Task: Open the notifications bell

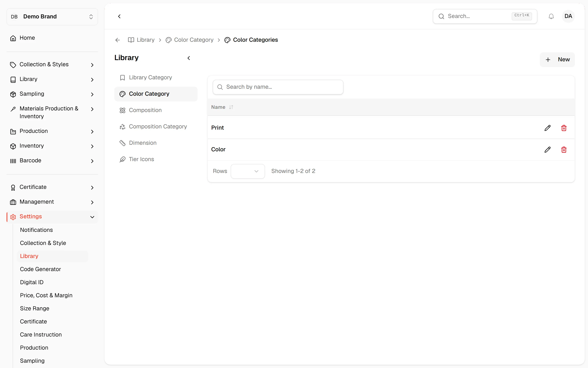Action: tap(551, 16)
